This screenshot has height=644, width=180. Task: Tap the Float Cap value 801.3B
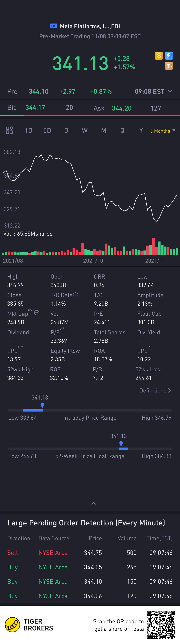[x=146, y=322]
